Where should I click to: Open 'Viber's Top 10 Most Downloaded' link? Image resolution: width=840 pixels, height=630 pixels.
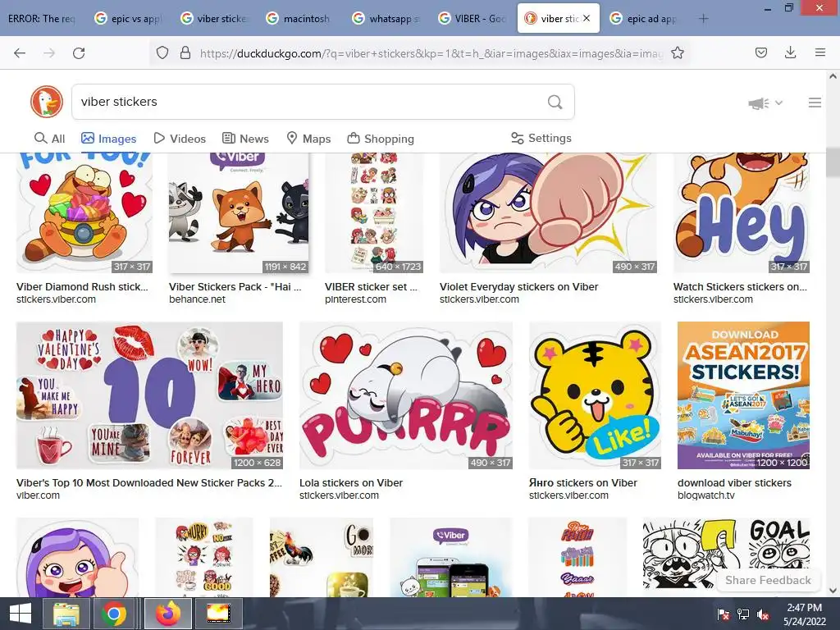click(x=149, y=482)
